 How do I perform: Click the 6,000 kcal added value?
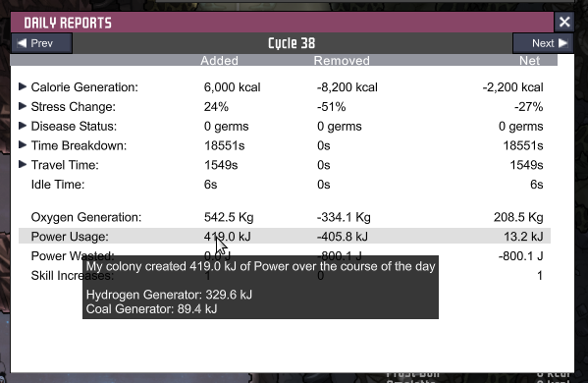pos(232,87)
